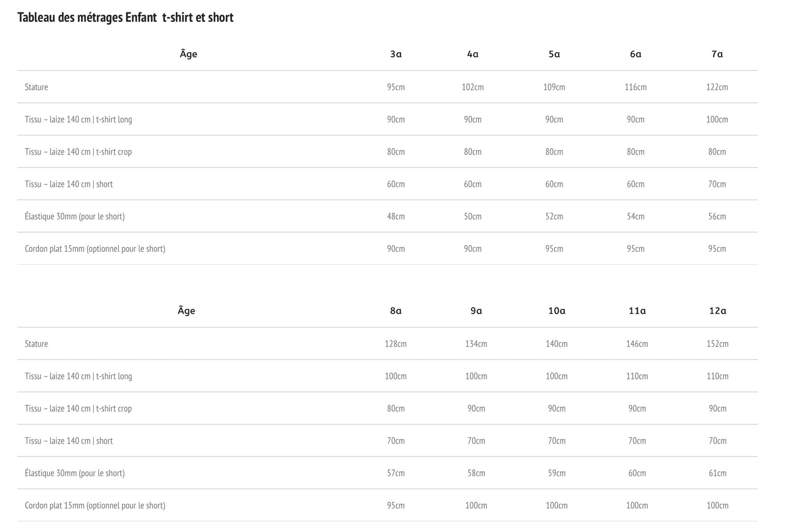The image size is (812, 524).
Task: Click the 134cm stature value for 9a
Action: (476, 344)
